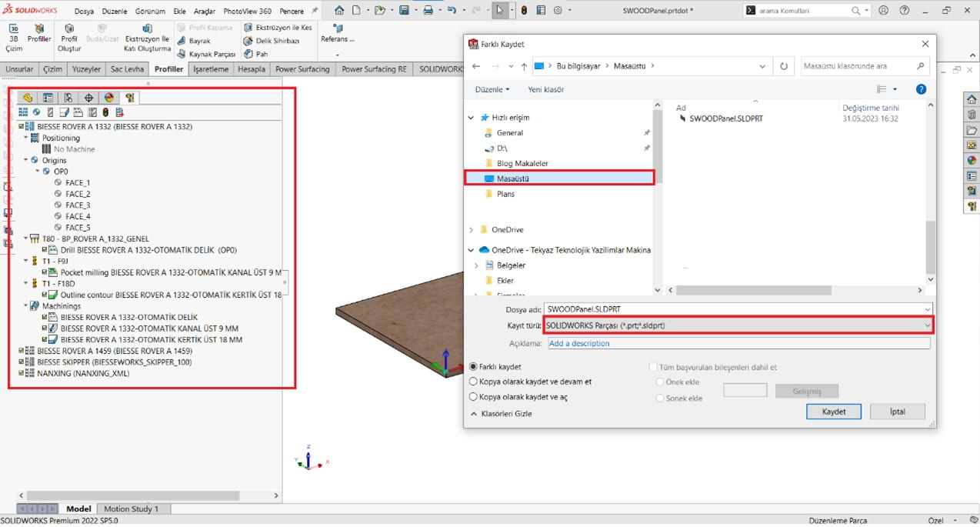Open the Düzenle dropdown in Save dialog
This screenshot has width=980, height=527.
pyautogui.click(x=492, y=89)
